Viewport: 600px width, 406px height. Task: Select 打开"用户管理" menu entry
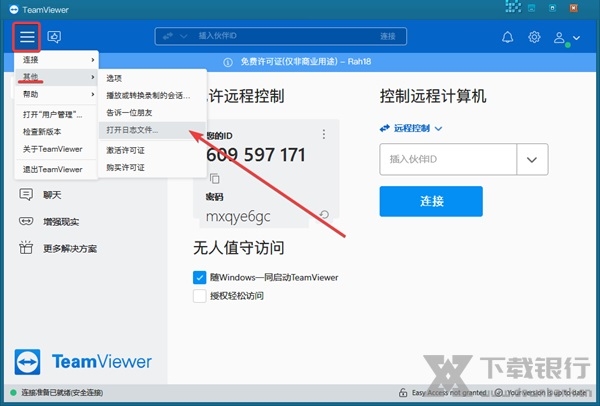(x=57, y=114)
